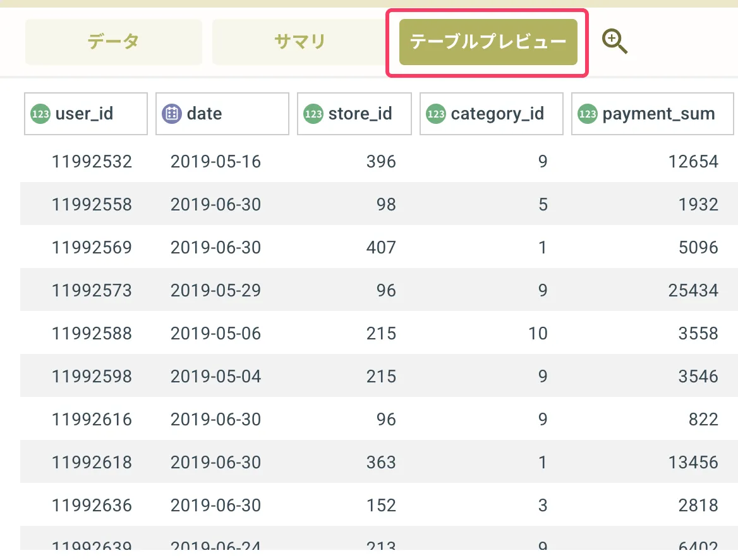
Task: Click store_id cell 396
Action: tap(381, 162)
